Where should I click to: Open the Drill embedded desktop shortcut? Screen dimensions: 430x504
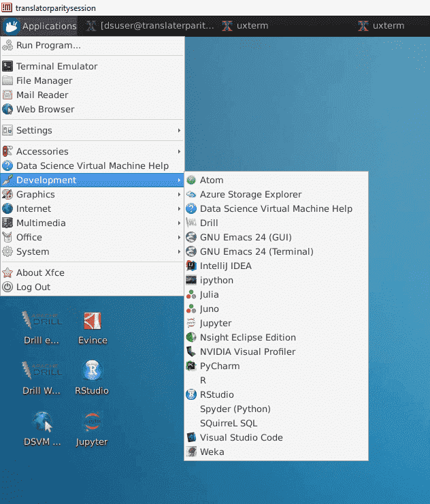coord(42,327)
